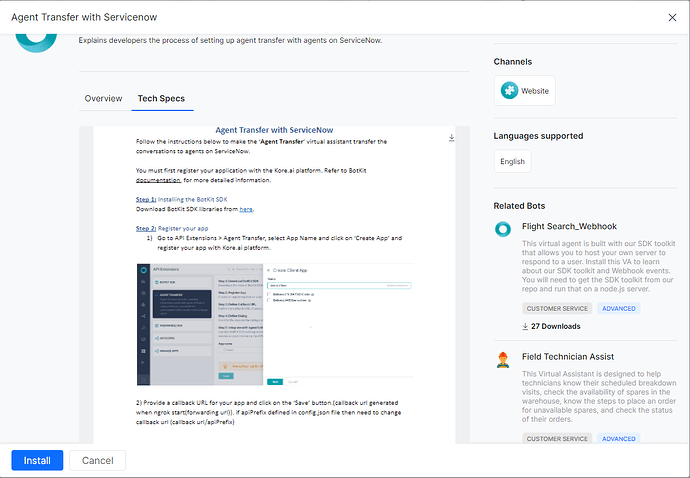Download the tech specs document
The height and width of the screenshot is (478, 690).
click(451, 137)
